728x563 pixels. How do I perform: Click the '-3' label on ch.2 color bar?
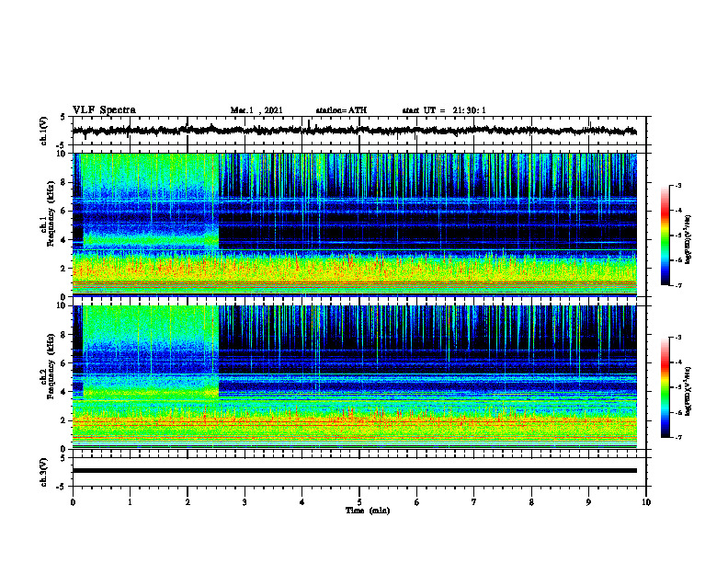pos(678,338)
